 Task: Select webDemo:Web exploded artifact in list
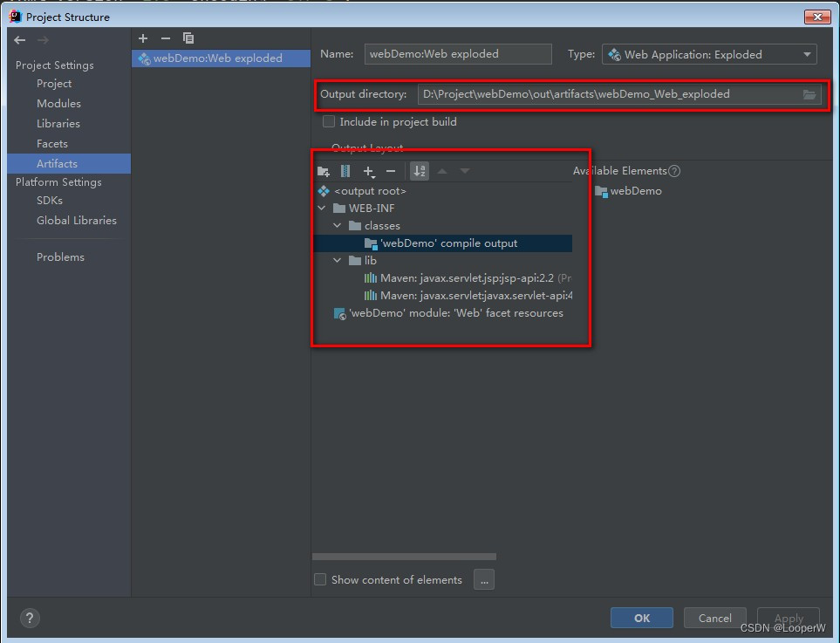pos(221,58)
